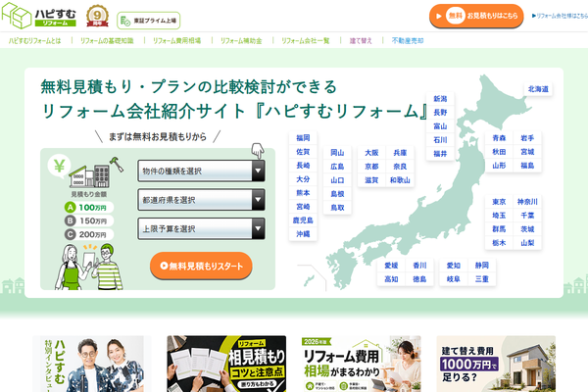This screenshot has height=392, width=588.
Task: Select 埼玉 prefecture link
Action: [499, 216]
